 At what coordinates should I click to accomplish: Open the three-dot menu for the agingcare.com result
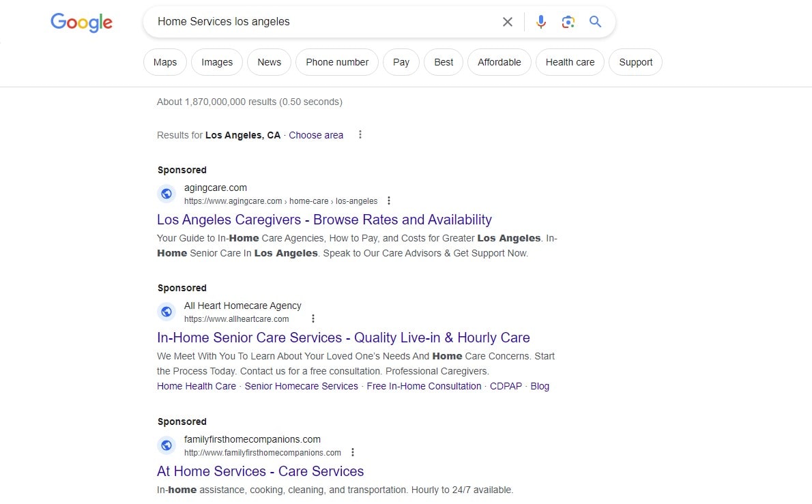click(x=389, y=201)
